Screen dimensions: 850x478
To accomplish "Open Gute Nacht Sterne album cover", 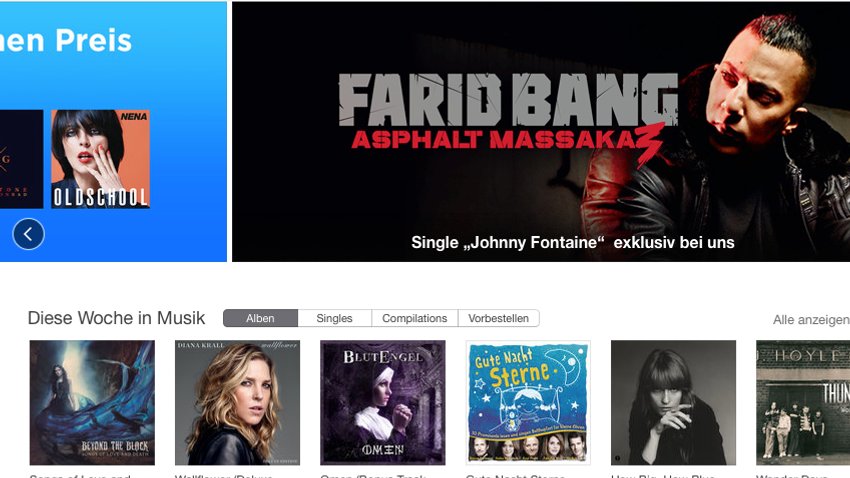I will point(528,403).
